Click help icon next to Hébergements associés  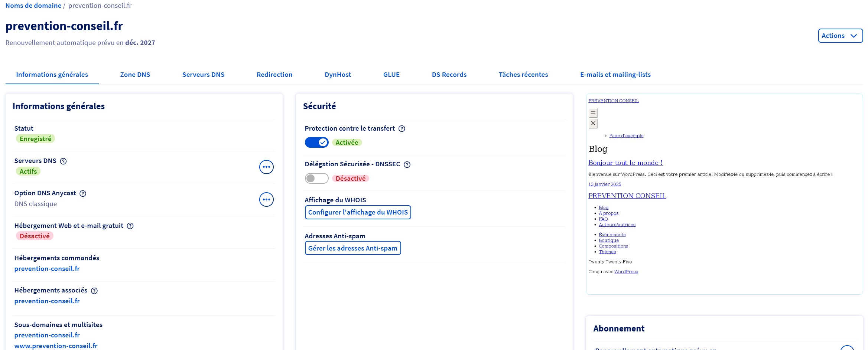pos(94,291)
